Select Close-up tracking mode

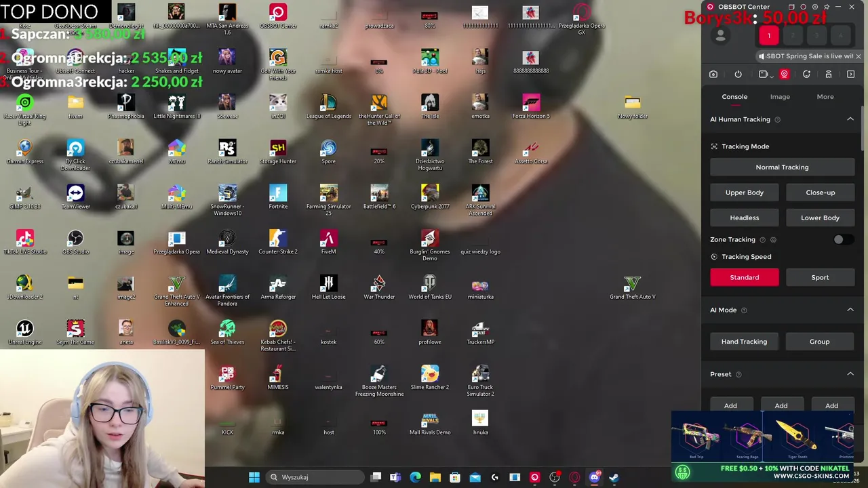point(820,192)
